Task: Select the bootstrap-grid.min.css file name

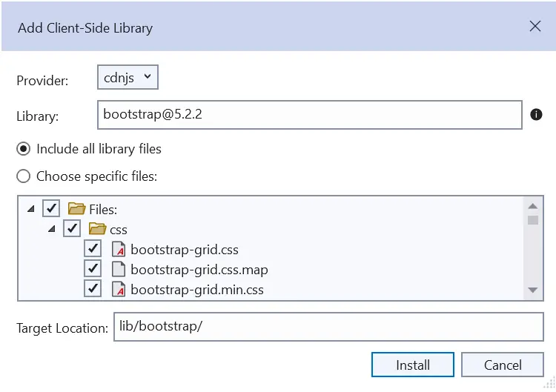Action: pos(197,290)
